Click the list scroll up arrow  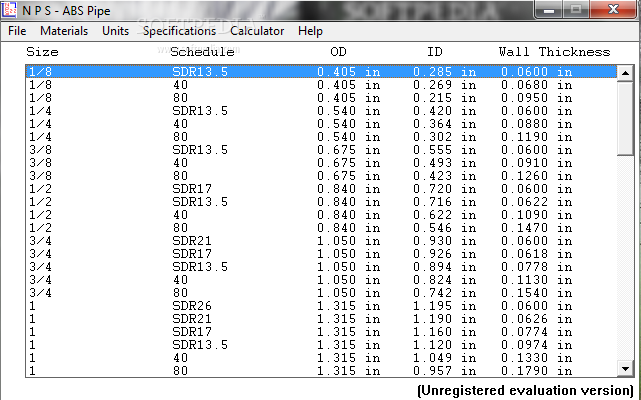[x=625, y=73]
